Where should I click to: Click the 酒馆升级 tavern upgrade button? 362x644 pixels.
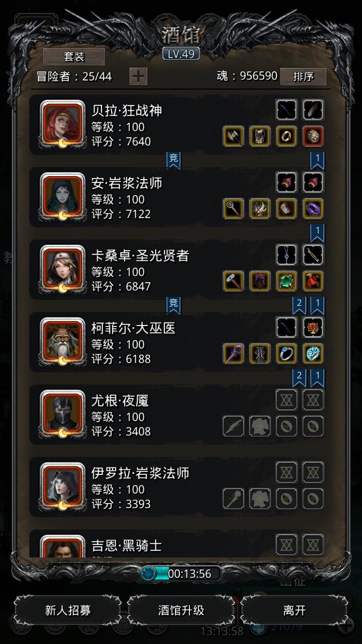click(x=181, y=610)
